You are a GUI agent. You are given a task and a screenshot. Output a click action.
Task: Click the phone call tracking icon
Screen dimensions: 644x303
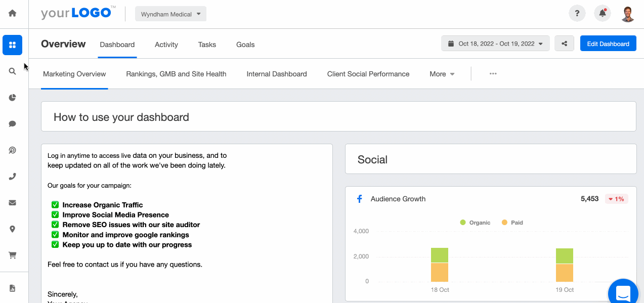[x=12, y=177]
